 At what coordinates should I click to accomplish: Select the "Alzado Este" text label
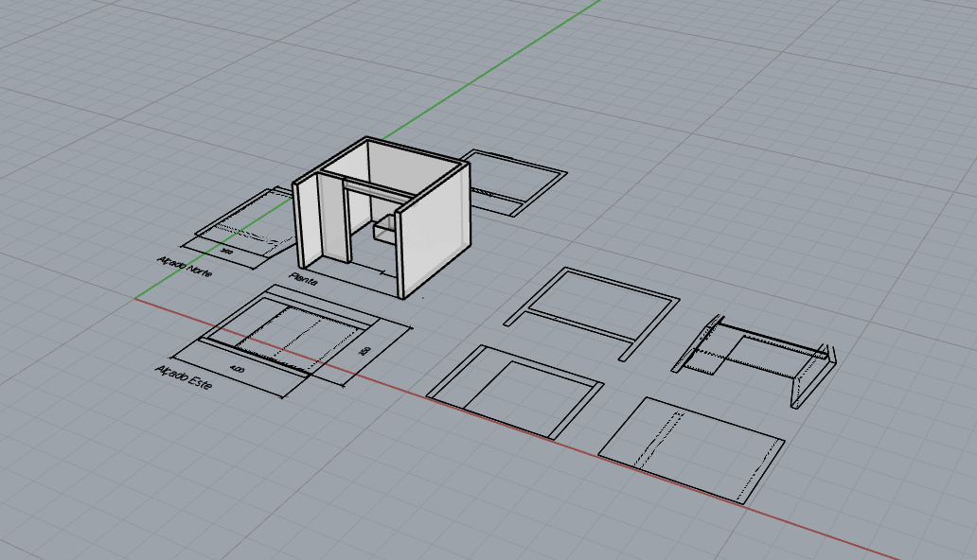pos(184,377)
